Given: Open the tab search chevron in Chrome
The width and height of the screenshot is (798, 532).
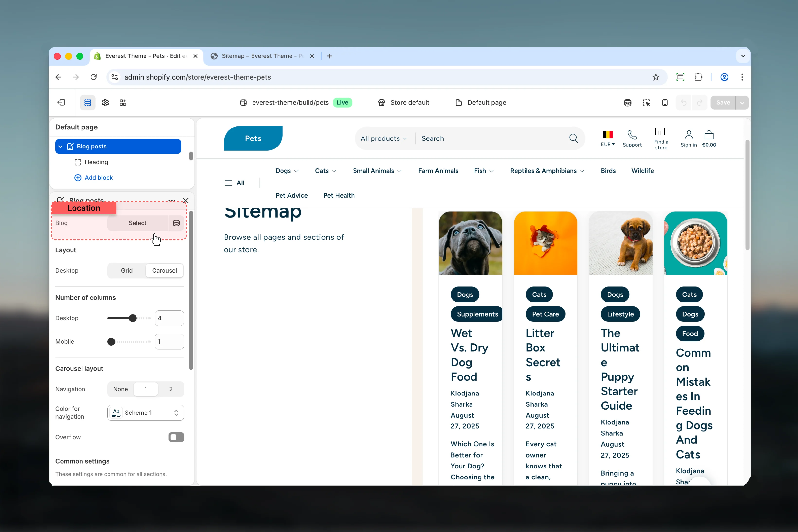Looking at the screenshot, I should (x=743, y=56).
